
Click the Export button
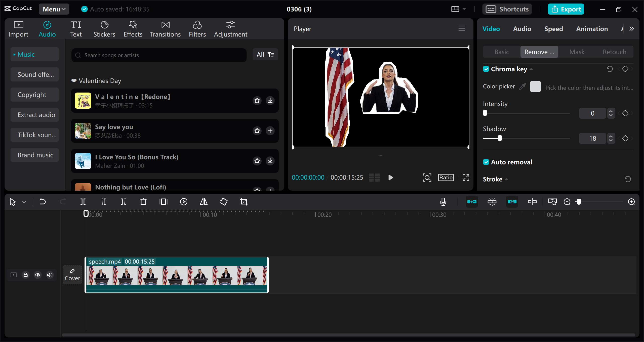tap(566, 9)
